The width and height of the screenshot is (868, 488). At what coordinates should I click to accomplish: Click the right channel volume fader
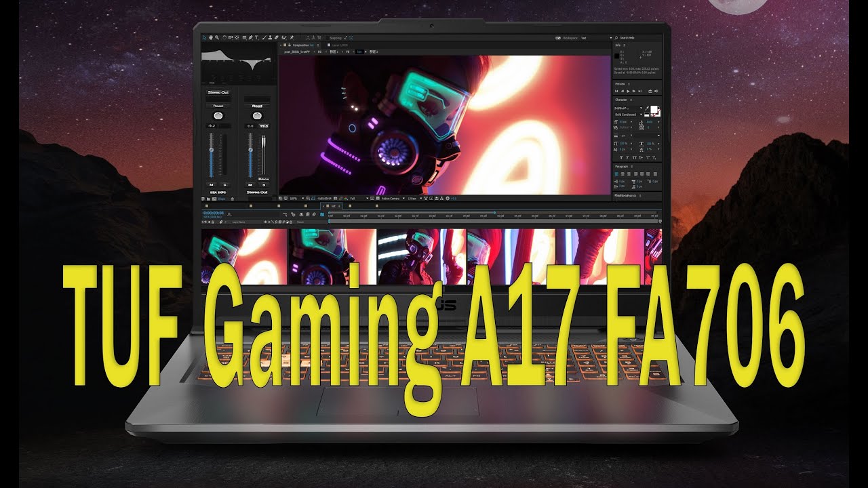[250, 150]
